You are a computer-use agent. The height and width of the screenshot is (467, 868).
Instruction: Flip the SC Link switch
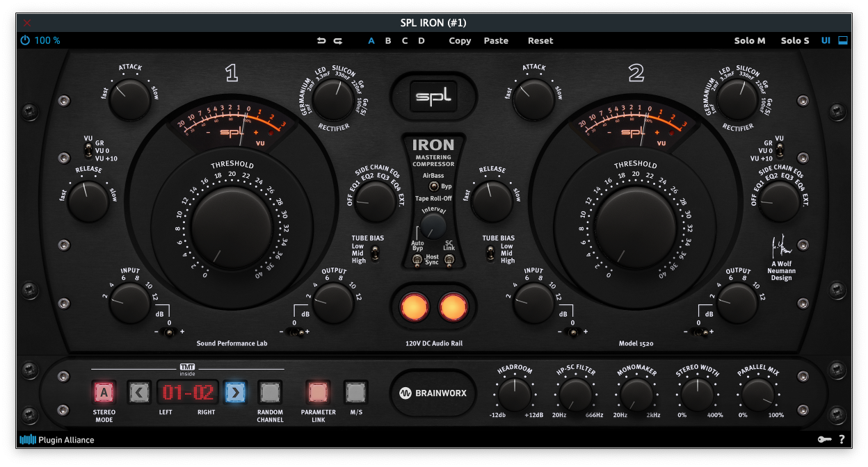449,259
